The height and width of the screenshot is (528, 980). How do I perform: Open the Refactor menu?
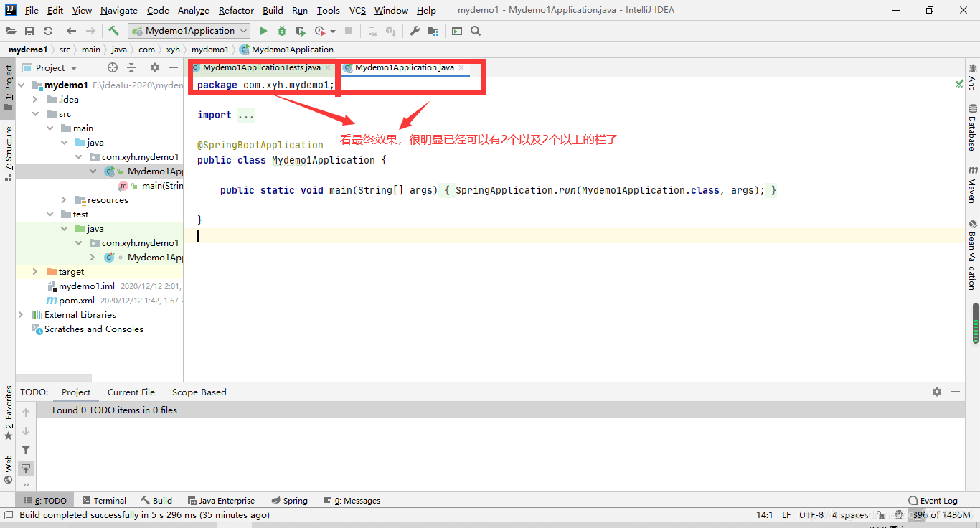(x=236, y=10)
